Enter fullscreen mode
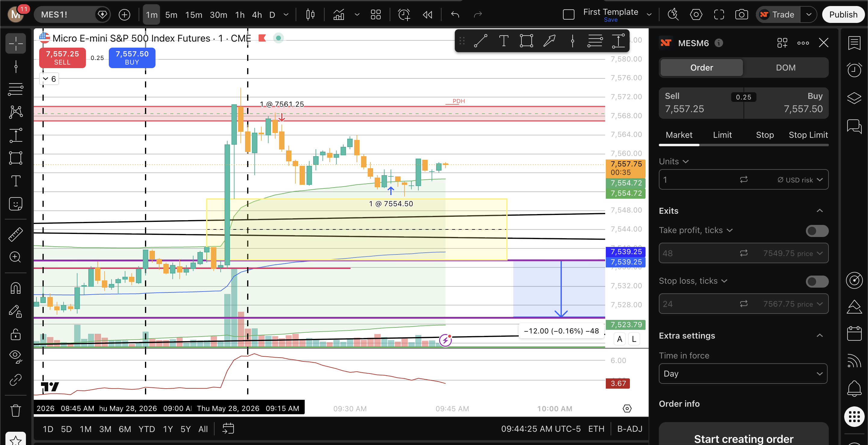 coord(719,14)
